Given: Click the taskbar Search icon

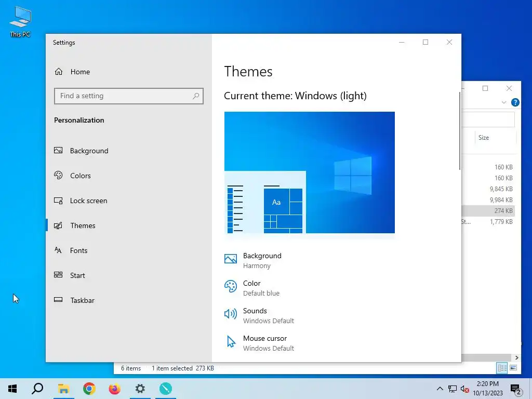Looking at the screenshot, I should pyautogui.click(x=37, y=389).
